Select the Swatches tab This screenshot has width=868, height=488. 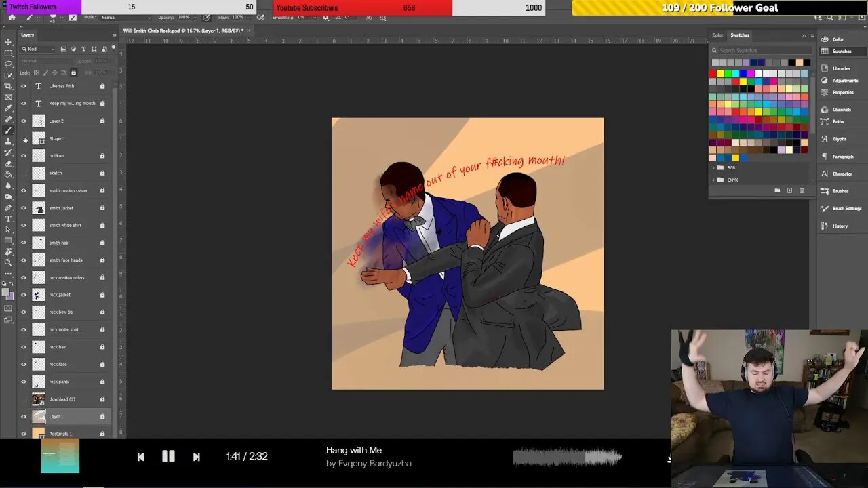pos(740,35)
